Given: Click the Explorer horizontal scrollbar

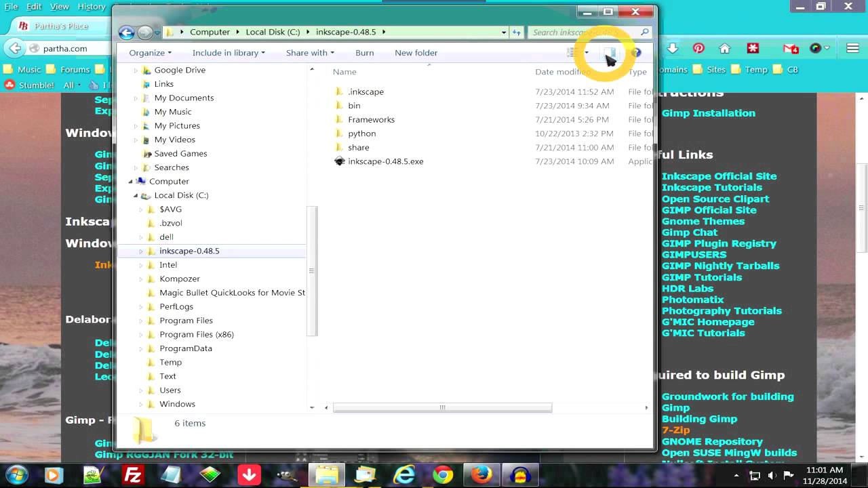Looking at the screenshot, I should [442, 407].
